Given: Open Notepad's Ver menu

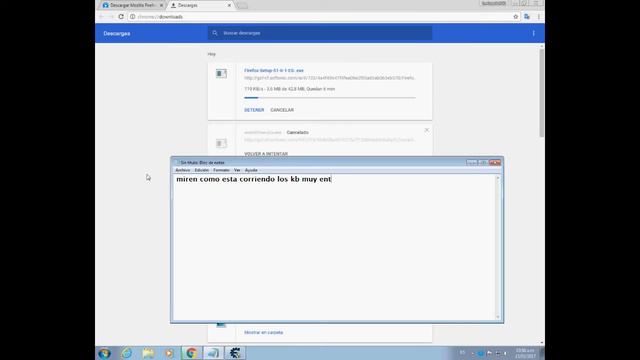Looking at the screenshot, I should click(237, 170).
